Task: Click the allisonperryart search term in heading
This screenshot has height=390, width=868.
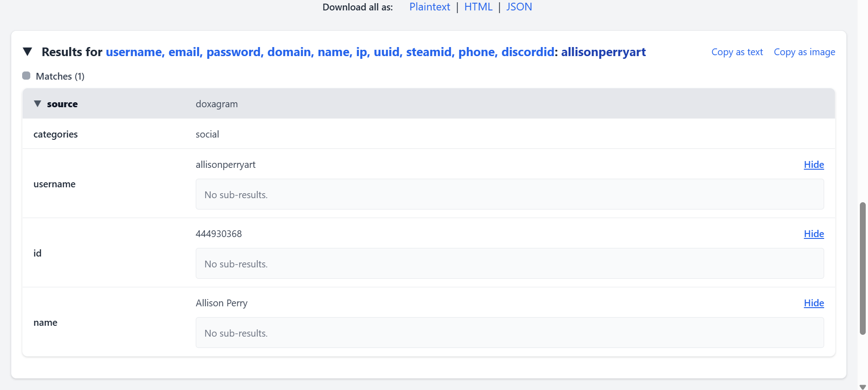Action: tap(603, 52)
